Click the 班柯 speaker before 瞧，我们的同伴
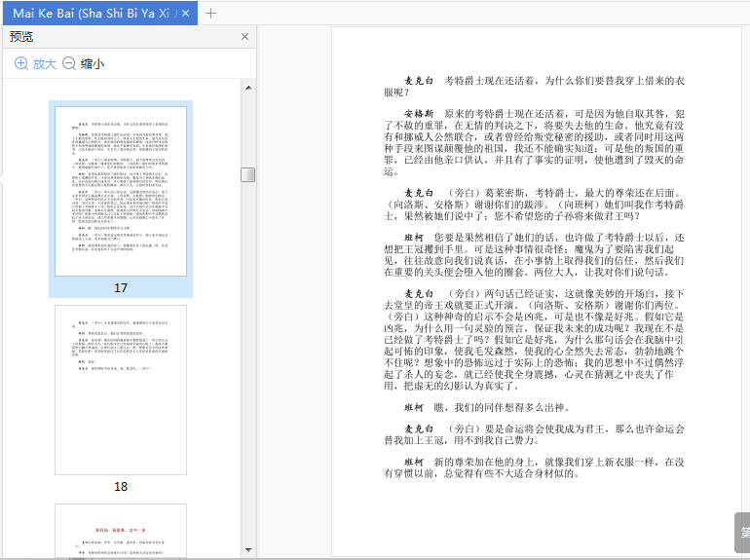750x560 pixels. (414, 407)
